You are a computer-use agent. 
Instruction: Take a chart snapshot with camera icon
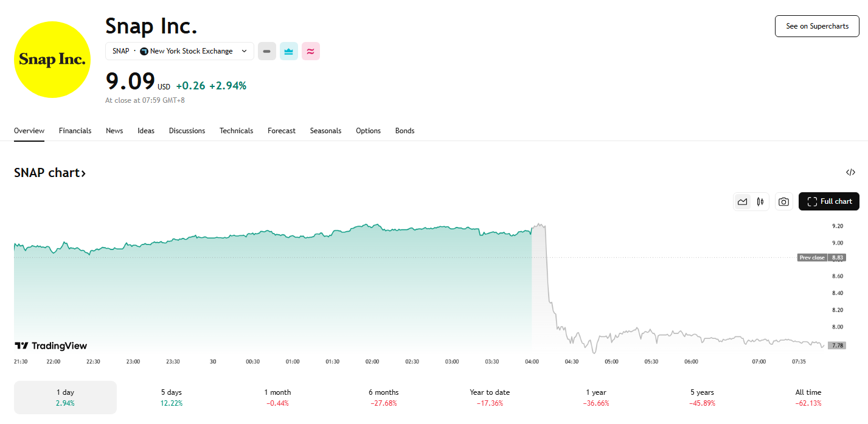tap(783, 201)
